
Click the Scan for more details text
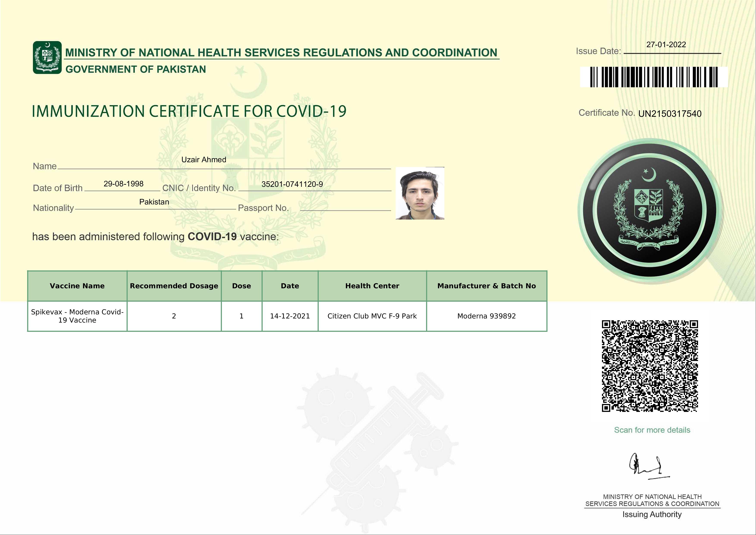pyautogui.click(x=652, y=430)
